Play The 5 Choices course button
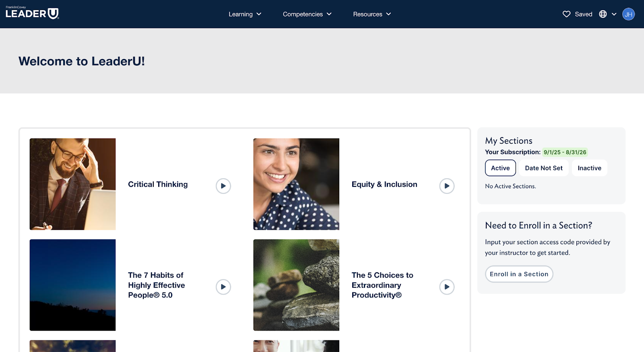 (446, 287)
